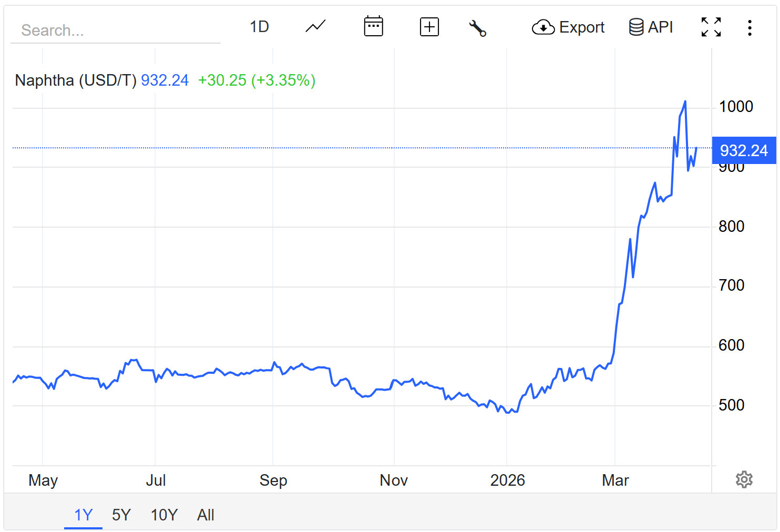The height and width of the screenshot is (532, 780).
Task: Click the plus box compare icon
Action: (x=429, y=27)
